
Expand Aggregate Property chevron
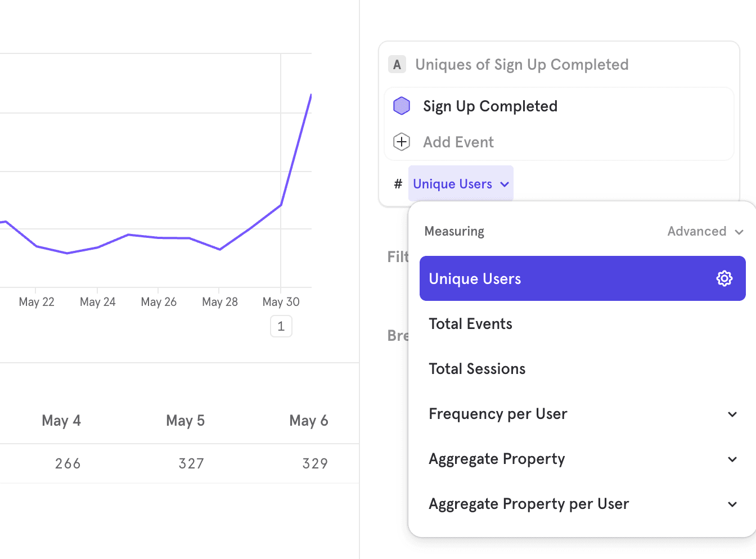click(x=732, y=459)
